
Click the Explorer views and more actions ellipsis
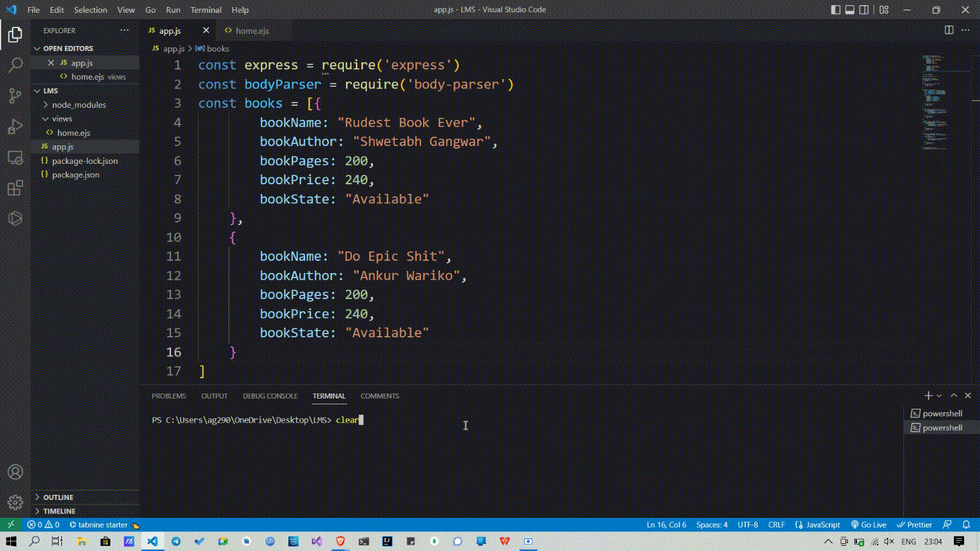(124, 30)
